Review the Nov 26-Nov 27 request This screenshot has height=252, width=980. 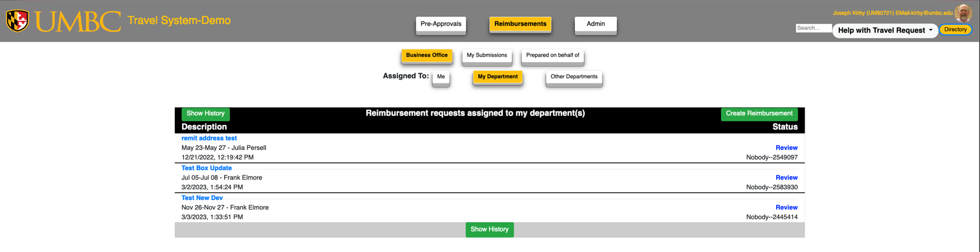pyautogui.click(x=787, y=207)
